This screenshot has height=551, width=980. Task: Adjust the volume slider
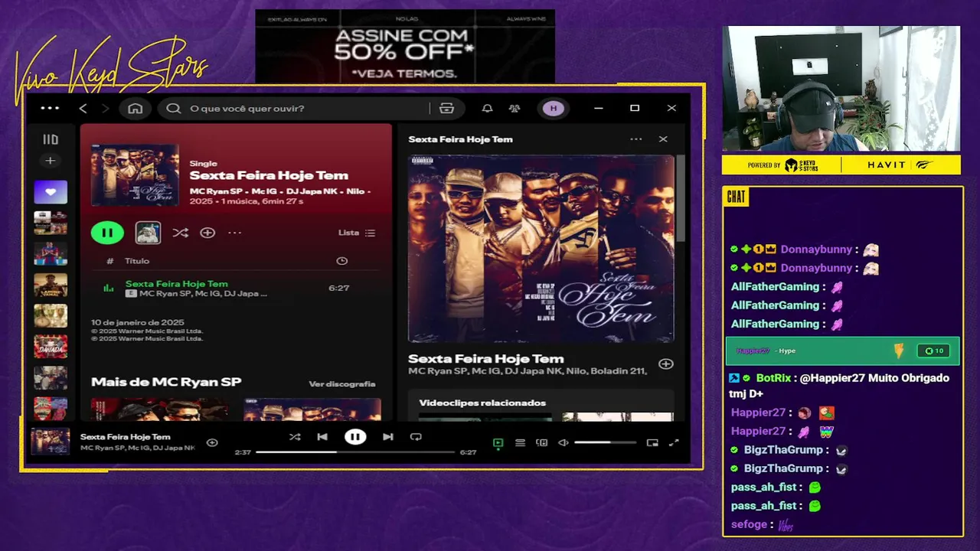coord(605,442)
